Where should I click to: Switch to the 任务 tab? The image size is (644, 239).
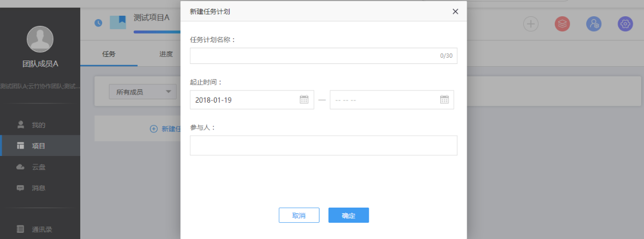[x=109, y=54]
